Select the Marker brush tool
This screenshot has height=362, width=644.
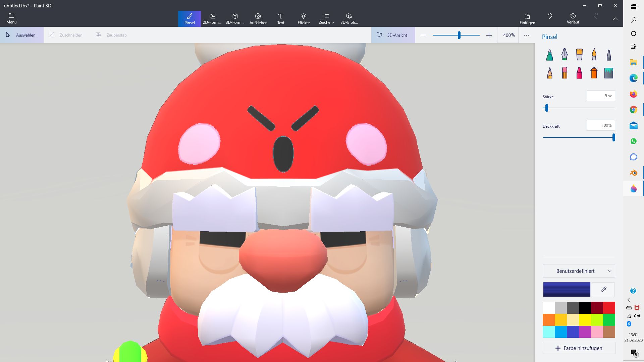coord(549,55)
